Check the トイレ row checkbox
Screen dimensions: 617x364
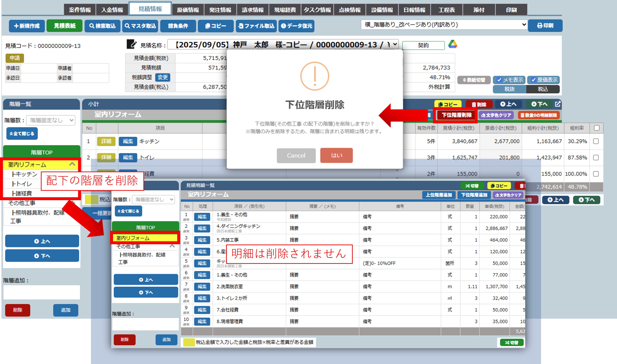[x=596, y=157]
